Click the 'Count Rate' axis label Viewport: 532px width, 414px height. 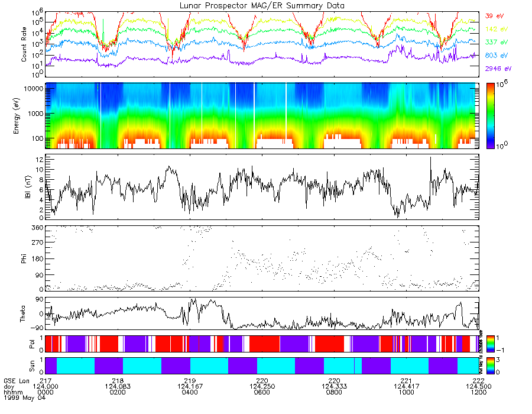pyautogui.click(x=24, y=44)
